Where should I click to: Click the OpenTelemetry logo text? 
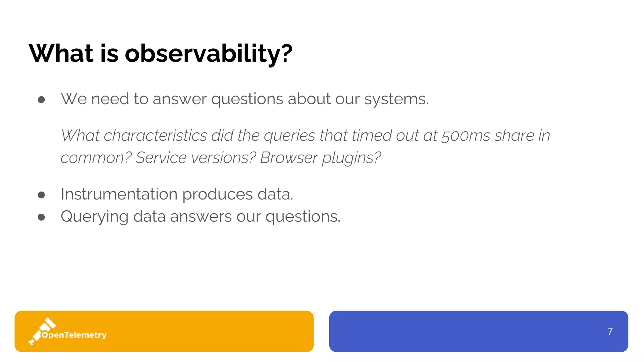[74, 335]
